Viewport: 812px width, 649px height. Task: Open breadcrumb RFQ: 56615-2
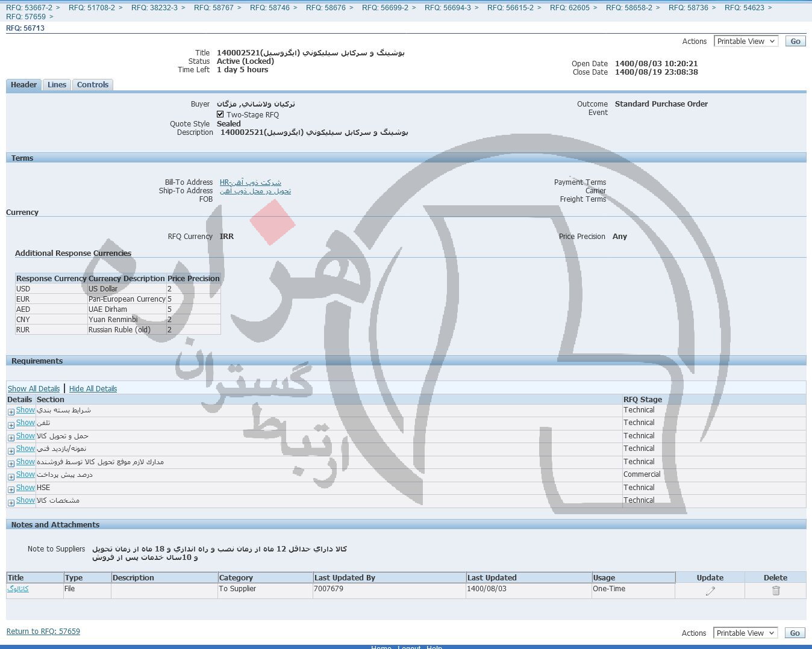[510, 8]
